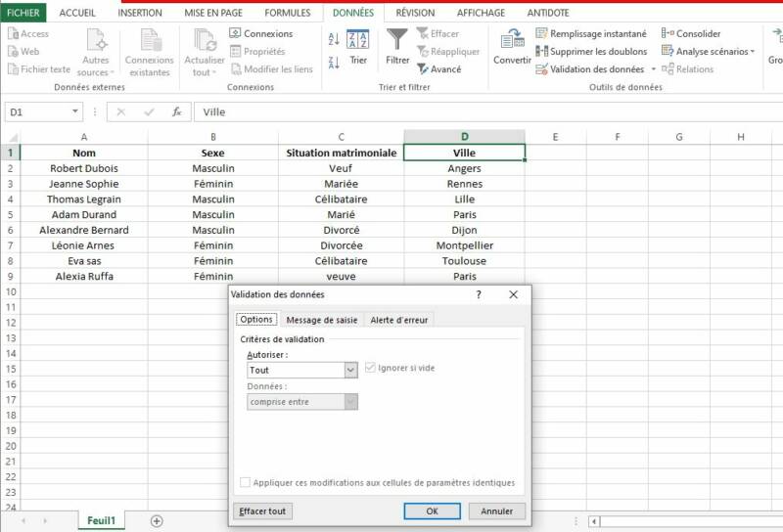Open the Connexions list
783x532 pixels.
tap(261, 33)
